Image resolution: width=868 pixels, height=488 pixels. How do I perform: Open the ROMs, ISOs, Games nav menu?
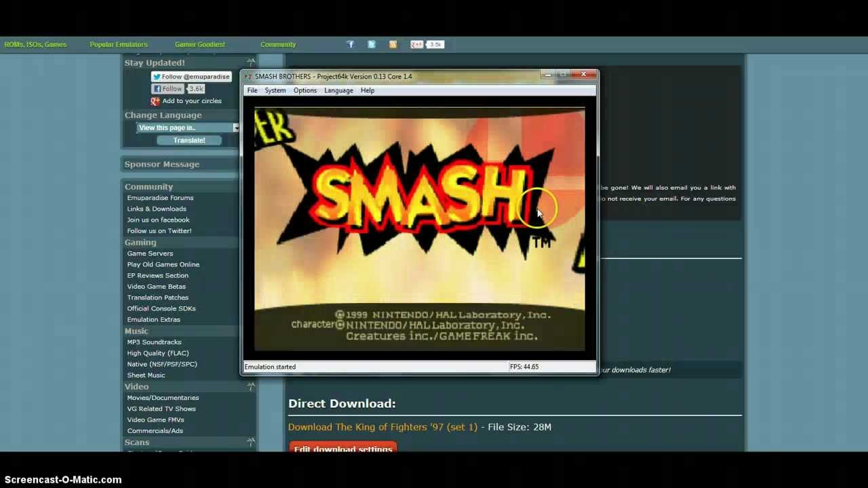(35, 44)
